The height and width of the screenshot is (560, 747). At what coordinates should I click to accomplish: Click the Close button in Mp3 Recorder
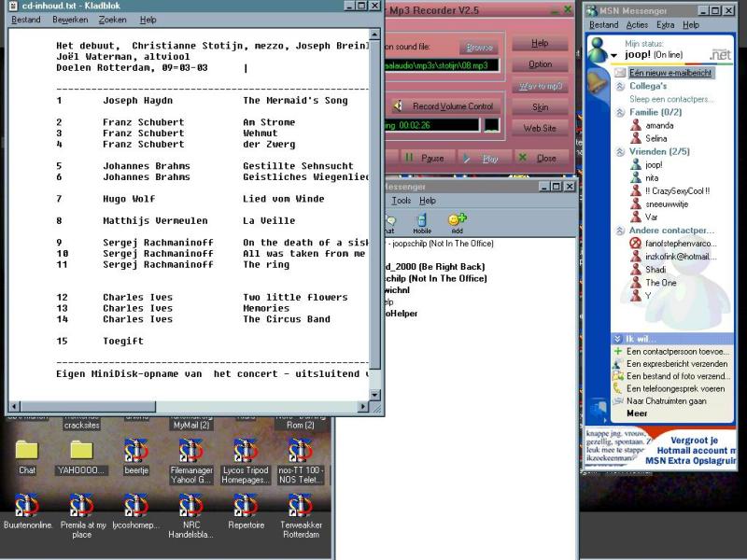pyautogui.click(x=539, y=158)
